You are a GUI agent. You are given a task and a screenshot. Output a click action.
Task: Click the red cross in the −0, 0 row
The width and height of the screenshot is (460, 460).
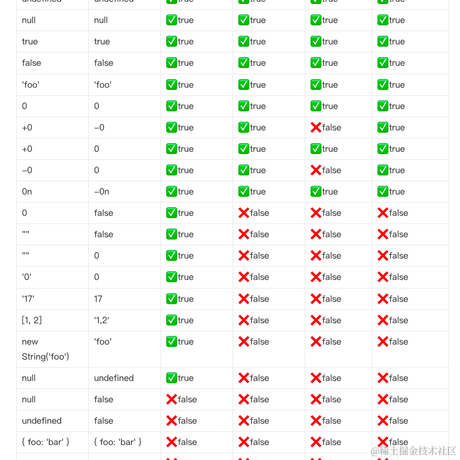pyautogui.click(x=316, y=170)
